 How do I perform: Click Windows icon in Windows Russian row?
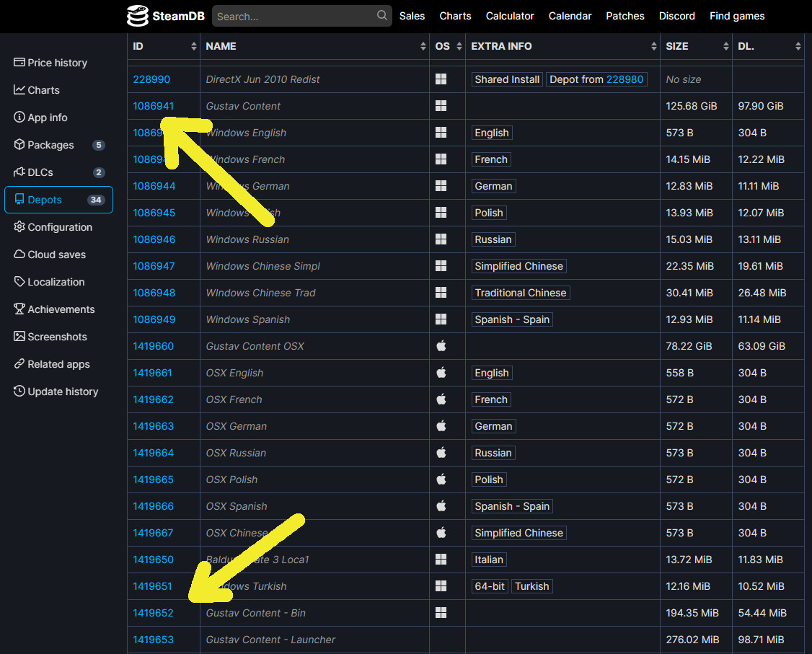441,239
